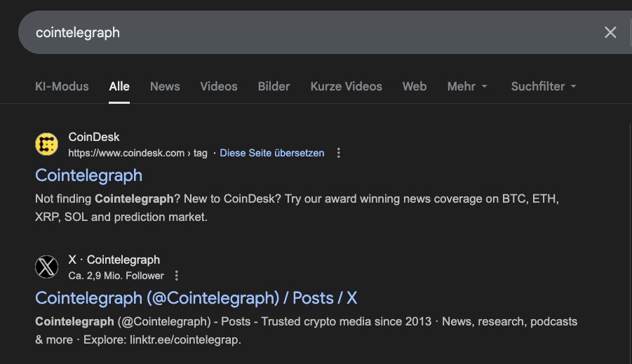
Task: Expand the Mehr dropdown
Action: tap(467, 86)
